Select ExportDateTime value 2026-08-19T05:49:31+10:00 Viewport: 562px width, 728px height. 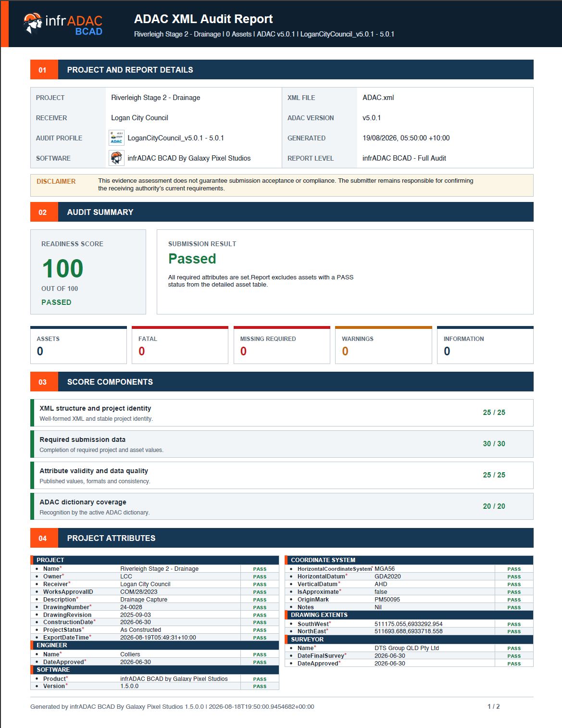[x=158, y=638]
